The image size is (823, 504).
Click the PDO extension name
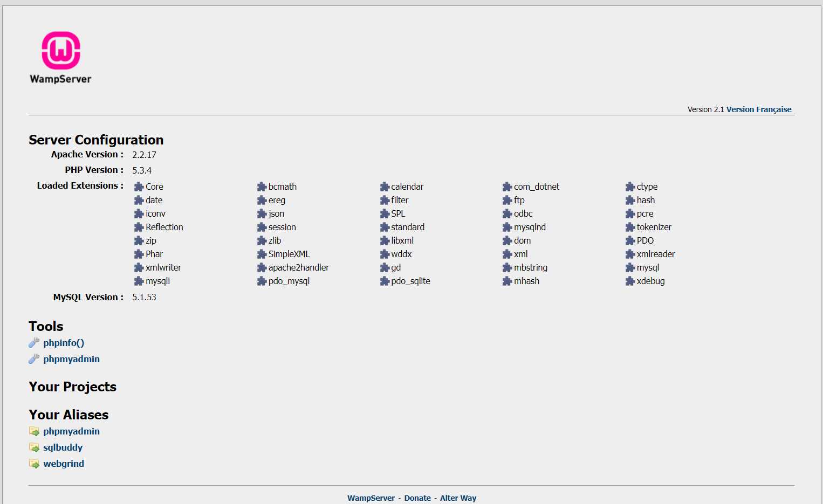(x=645, y=240)
